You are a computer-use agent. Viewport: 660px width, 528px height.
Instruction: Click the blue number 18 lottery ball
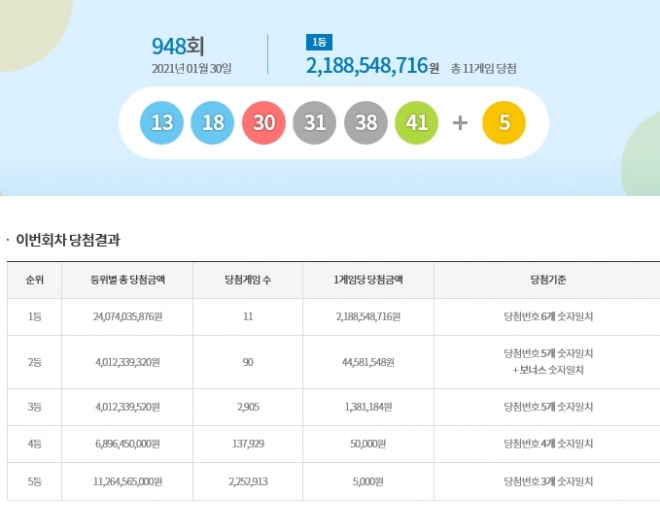[213, 123]
